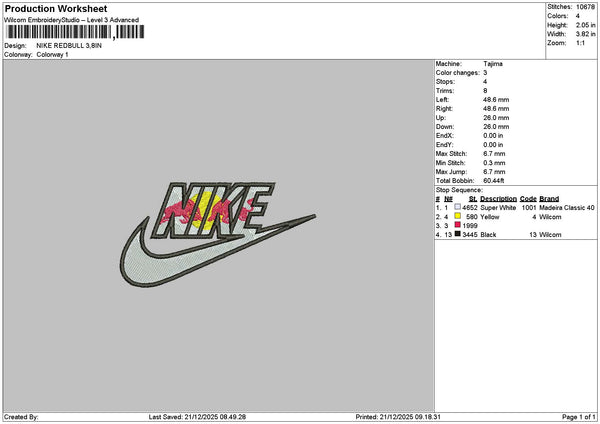Click the 'Black' thread description
This screenshot has height=424, width=600.
[488, 235]
